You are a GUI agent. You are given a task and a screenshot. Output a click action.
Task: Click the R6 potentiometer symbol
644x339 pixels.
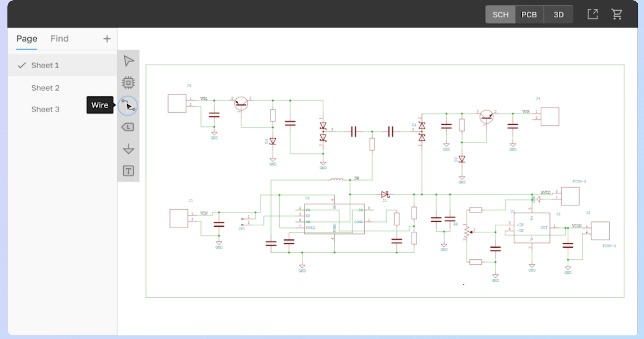coord(467,232)
